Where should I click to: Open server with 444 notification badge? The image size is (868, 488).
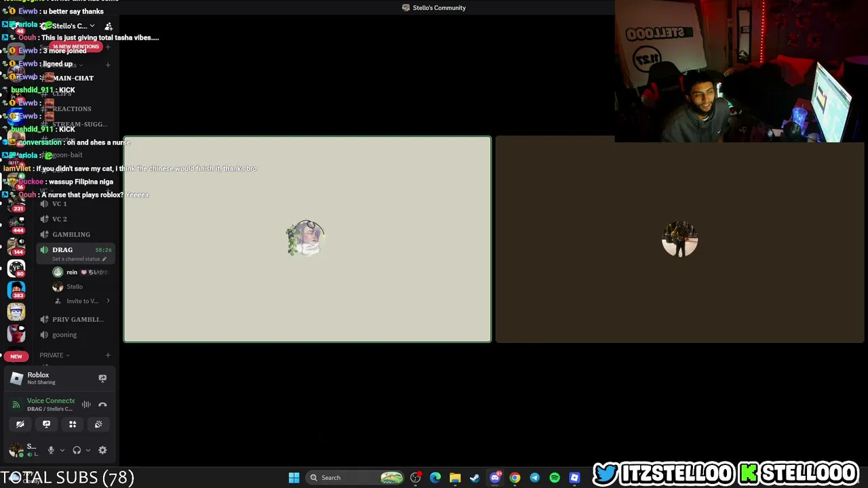click(x=16, y=224)
